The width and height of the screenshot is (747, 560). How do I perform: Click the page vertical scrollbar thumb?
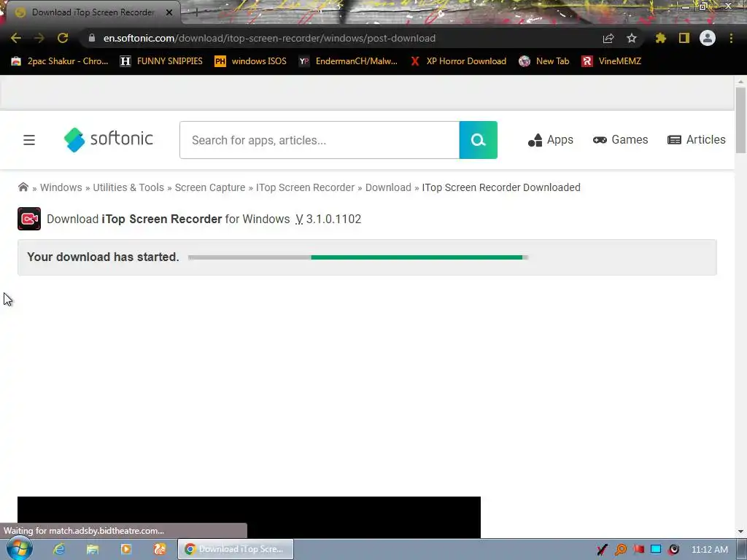click(741, 120)
